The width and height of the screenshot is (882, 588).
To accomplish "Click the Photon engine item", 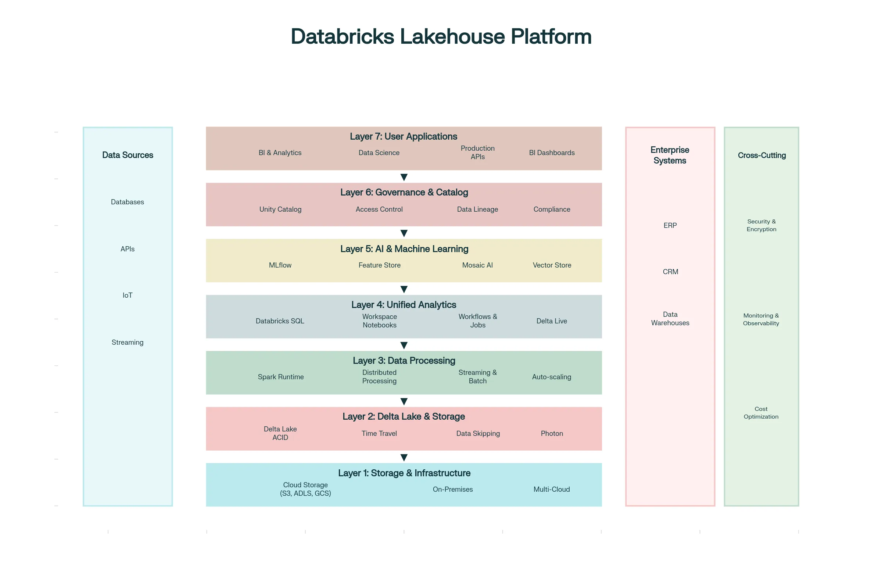I will tap(551, 433).
